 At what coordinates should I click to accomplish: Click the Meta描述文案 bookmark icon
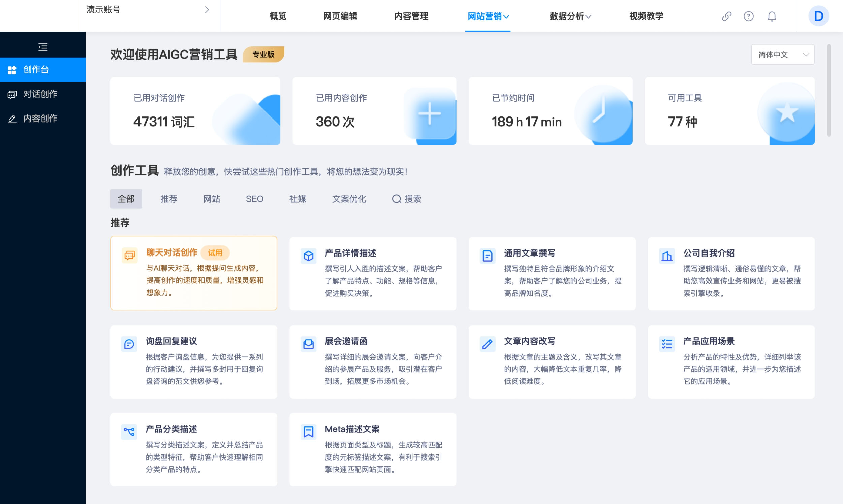click(x=308, y=432)
